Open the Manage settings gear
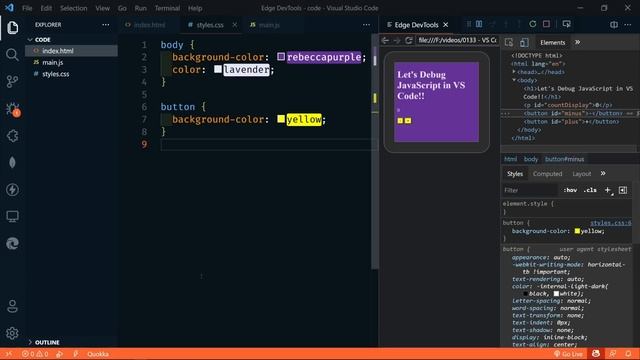 12,333
